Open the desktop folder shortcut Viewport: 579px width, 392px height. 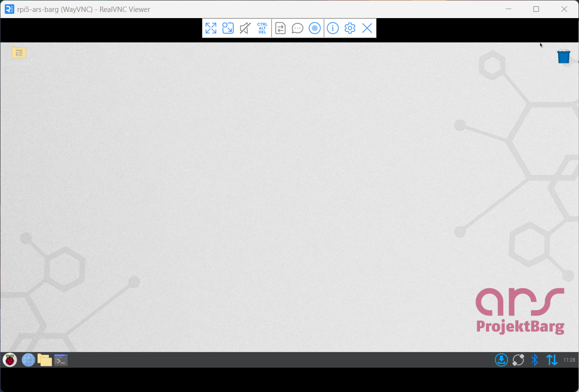19,52
